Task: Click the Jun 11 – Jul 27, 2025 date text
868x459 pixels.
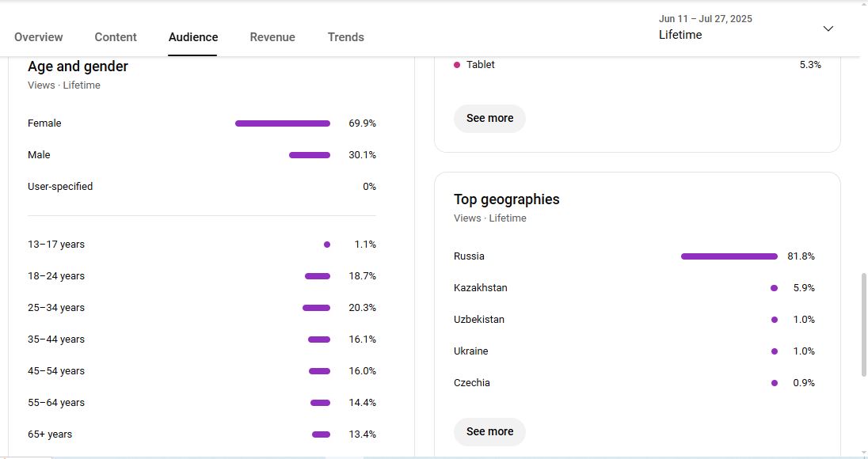Action: [705, 19]
